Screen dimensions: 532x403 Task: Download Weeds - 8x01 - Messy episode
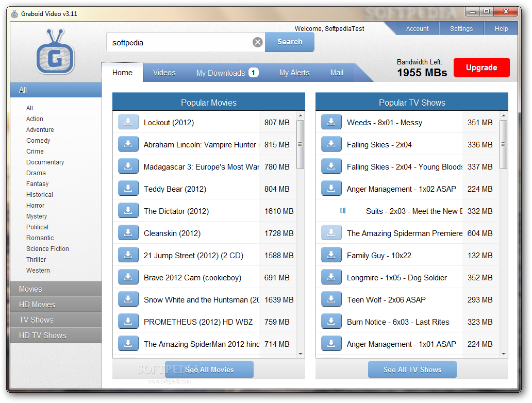(331, 121)
